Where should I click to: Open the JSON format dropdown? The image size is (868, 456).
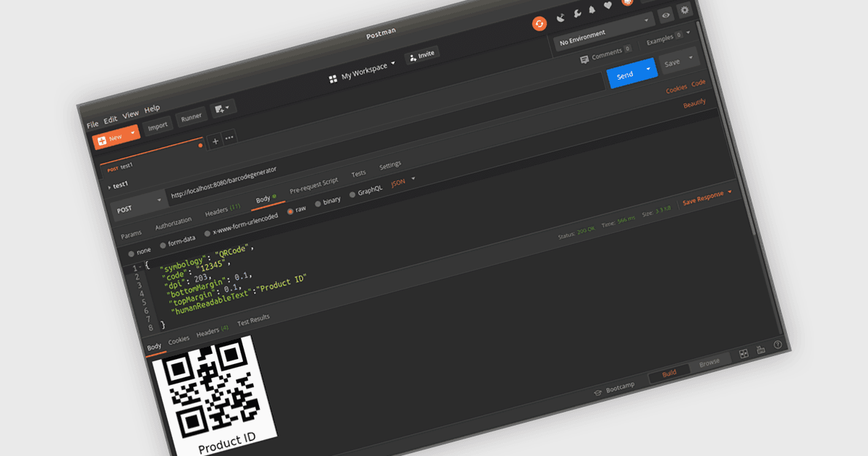(404, 182)
